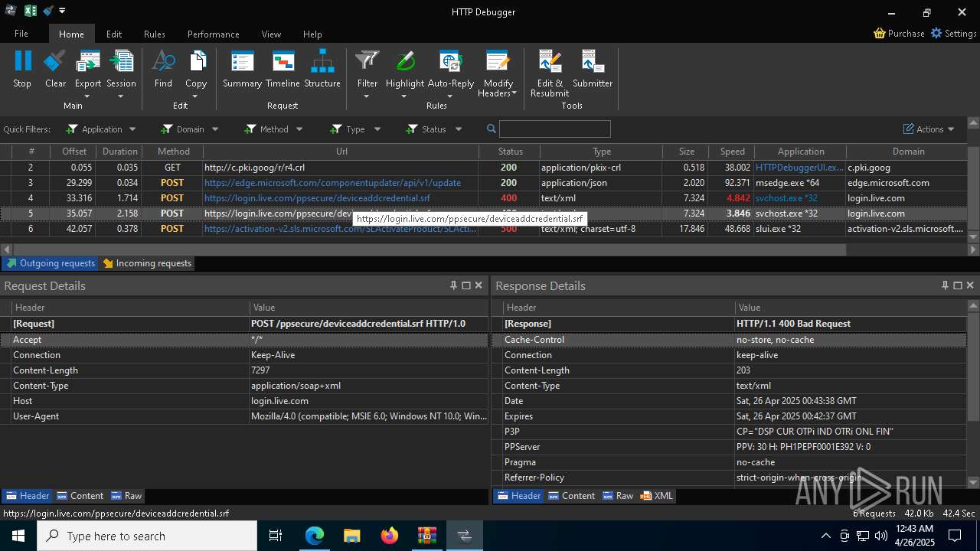This screenshot has height=551, width=980.
Task: Sort the list by Speed column
Action: 732,152
